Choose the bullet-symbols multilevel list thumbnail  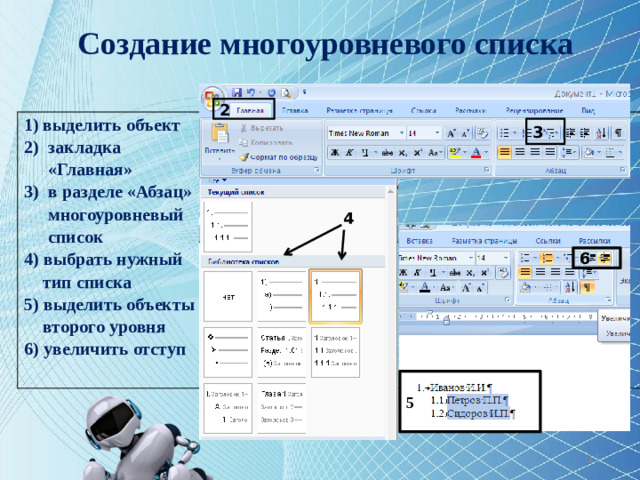[x=228, y=351]
